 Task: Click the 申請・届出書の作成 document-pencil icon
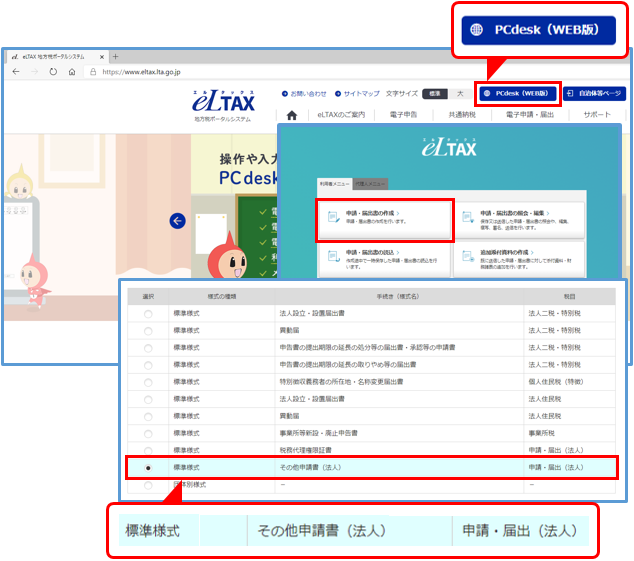point(334,217)
